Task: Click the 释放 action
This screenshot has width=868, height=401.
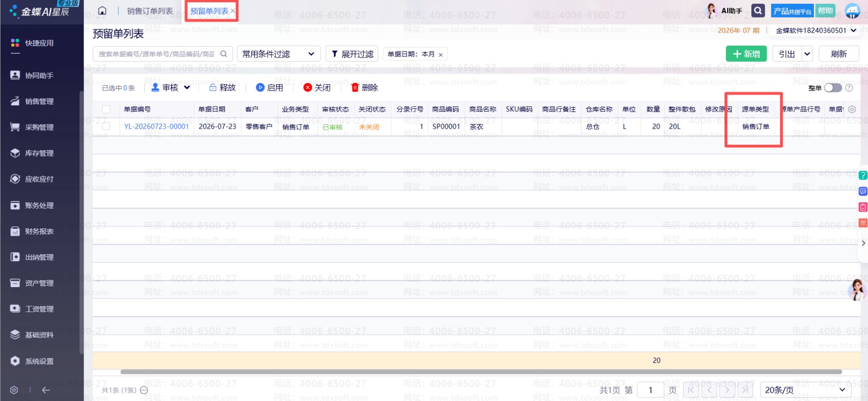Action: [223, 88]
